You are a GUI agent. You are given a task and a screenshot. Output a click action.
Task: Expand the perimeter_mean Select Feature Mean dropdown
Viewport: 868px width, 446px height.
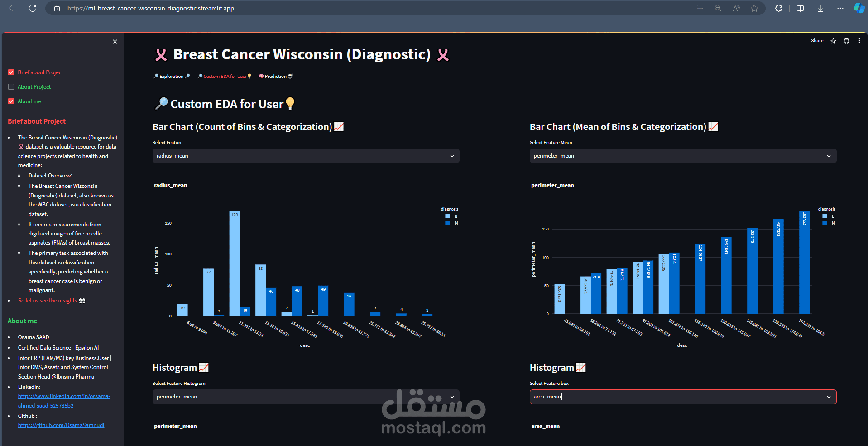(x=683, y=156)
